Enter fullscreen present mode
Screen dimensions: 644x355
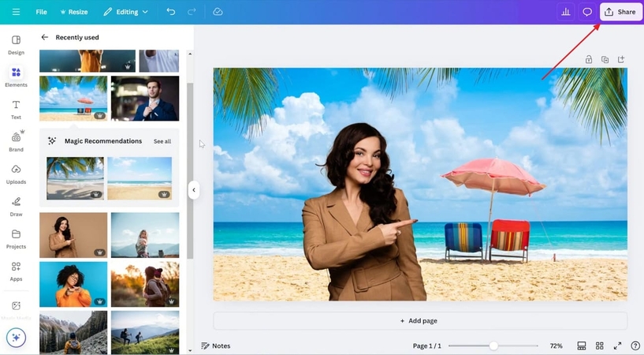tap(618, 346)
